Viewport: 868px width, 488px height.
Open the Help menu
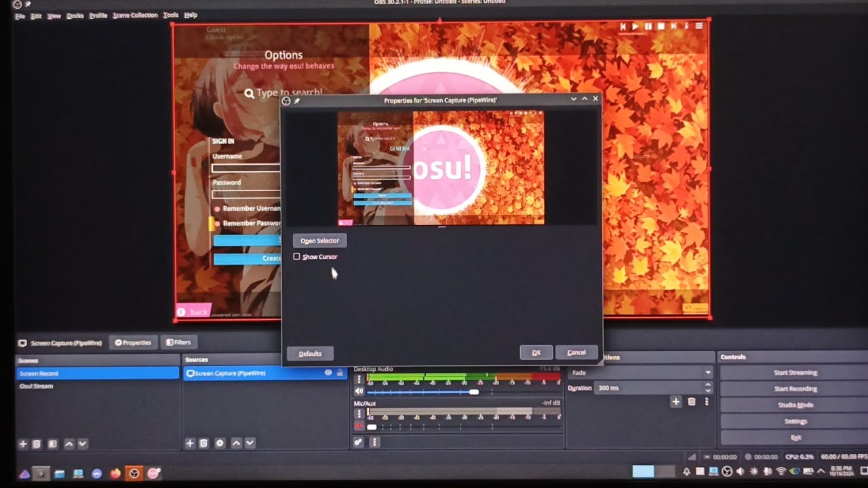(191, 15)
